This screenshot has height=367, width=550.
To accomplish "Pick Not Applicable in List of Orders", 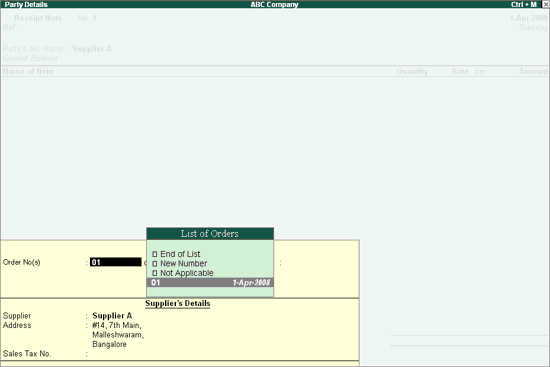I will tap(187, 273).
